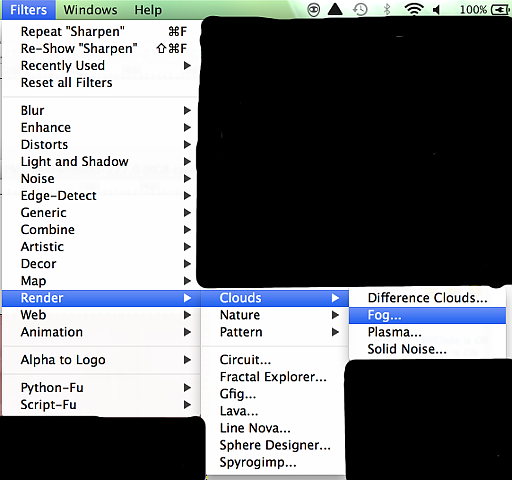Click the battery status icon
The width and height of the screenshot is (512, 480).
[x=501, y=10]
